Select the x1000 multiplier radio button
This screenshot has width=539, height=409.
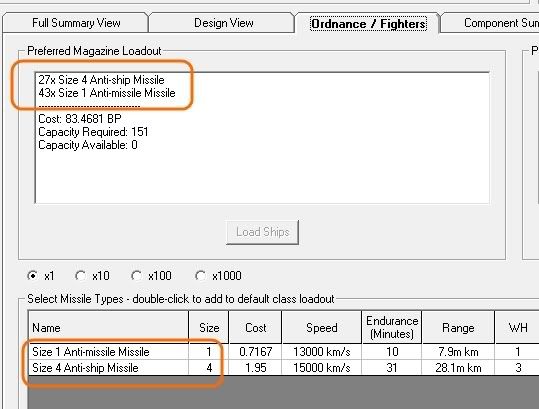(218, 276)
